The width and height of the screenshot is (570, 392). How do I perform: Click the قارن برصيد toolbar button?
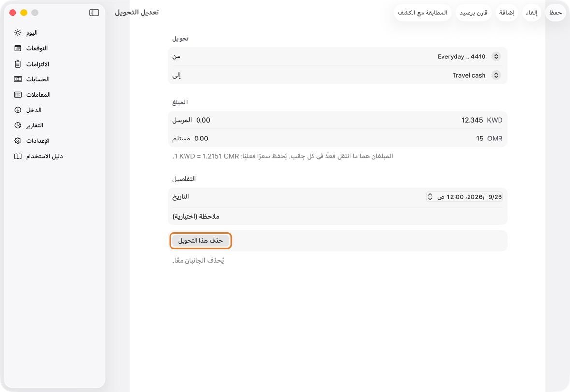tap(473, 13)
